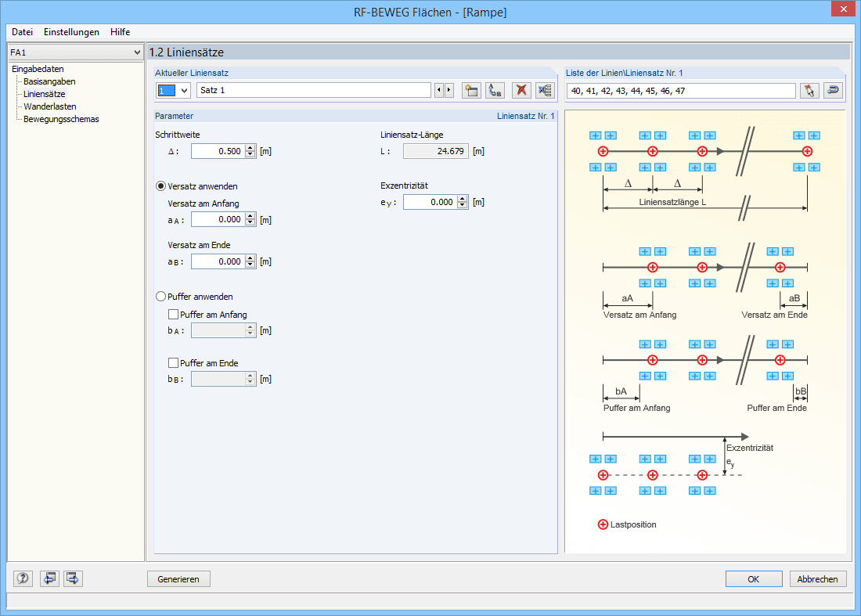Open the Datei menu
Viewport: 861px width, 616px height.
(23, 32)
